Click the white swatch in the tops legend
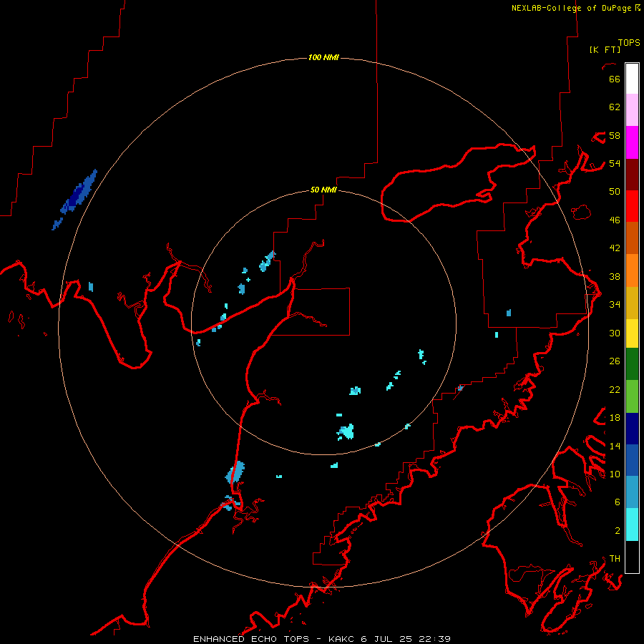The image size is (644, 644). [632, 79]
